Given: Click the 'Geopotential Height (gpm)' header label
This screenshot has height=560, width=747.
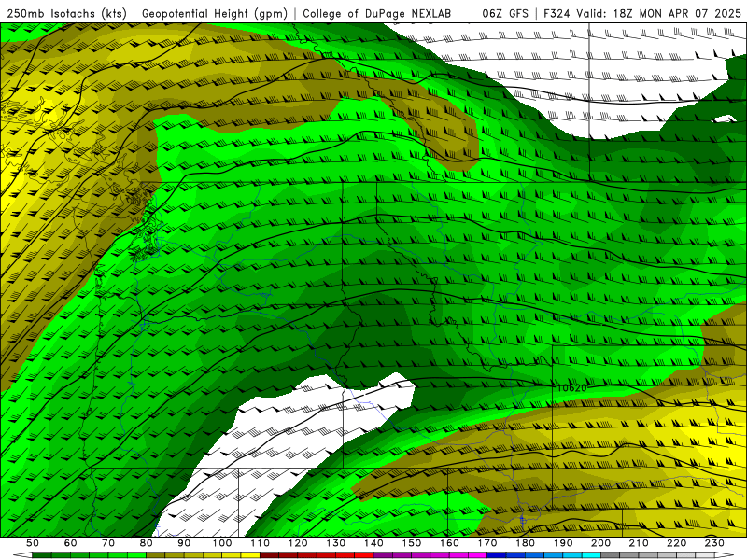Looking at the screenshot, I should pos(215,13).
